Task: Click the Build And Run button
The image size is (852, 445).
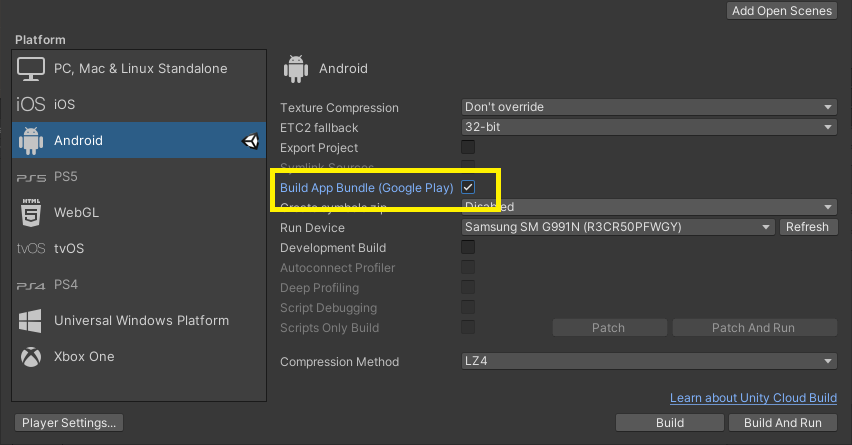Action: tap(782, 423)
